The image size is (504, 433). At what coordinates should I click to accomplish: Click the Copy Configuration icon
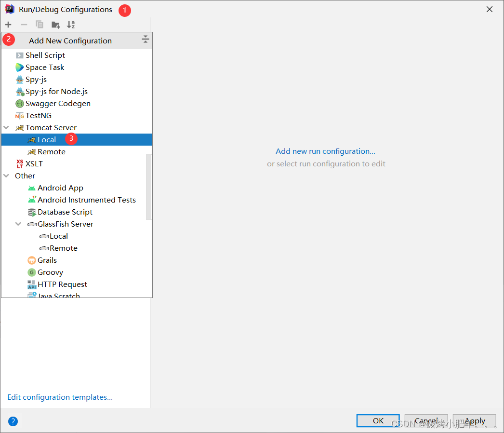point(40,25)
